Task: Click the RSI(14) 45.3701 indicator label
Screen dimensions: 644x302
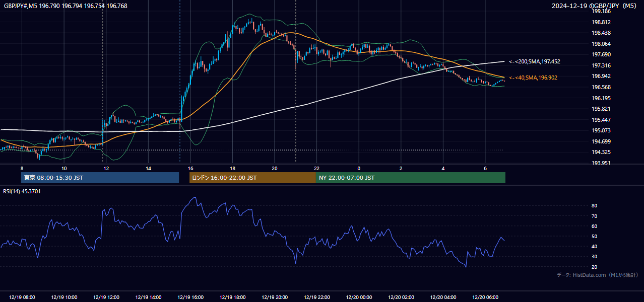Action: tap(22, 191)
